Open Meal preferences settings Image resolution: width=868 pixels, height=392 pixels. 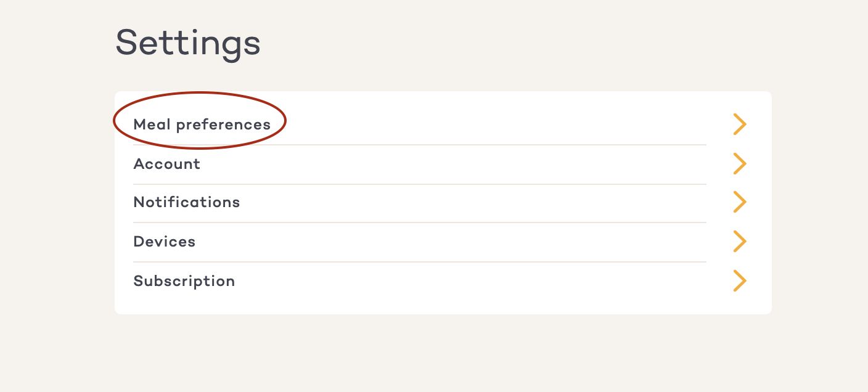[x=202, y=125]
